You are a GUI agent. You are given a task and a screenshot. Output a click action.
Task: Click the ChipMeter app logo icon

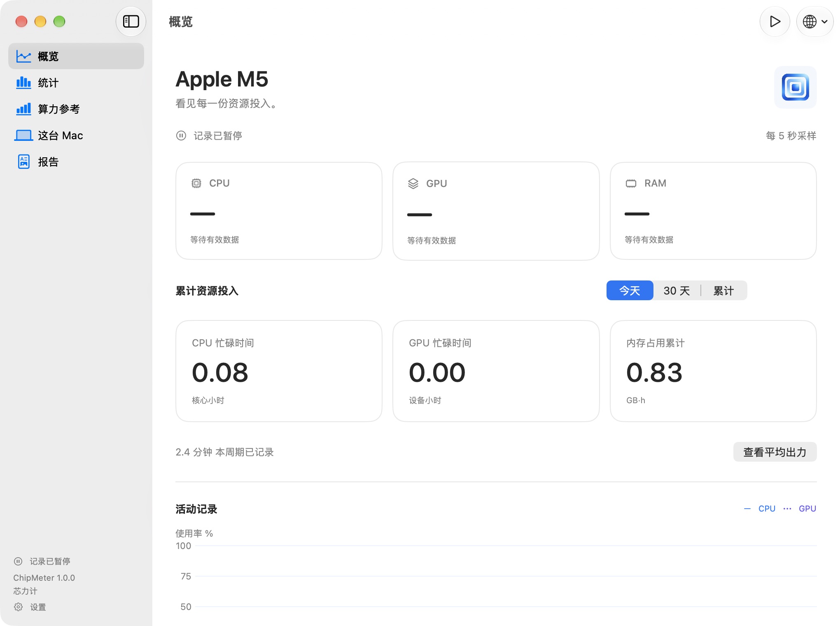tap(795, 87)
